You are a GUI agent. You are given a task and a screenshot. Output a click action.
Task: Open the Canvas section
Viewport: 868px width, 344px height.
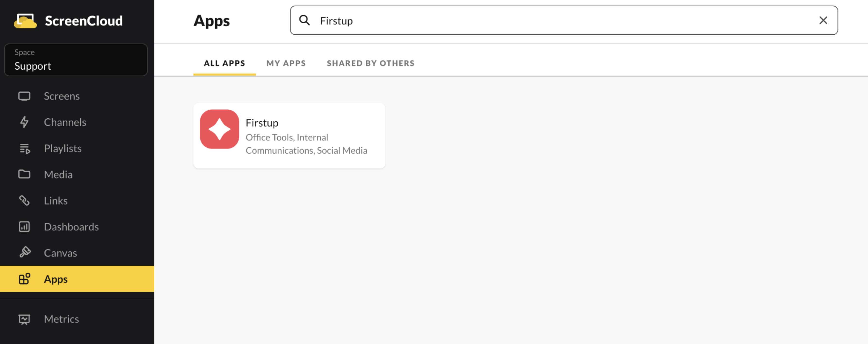tap(77, 253)
